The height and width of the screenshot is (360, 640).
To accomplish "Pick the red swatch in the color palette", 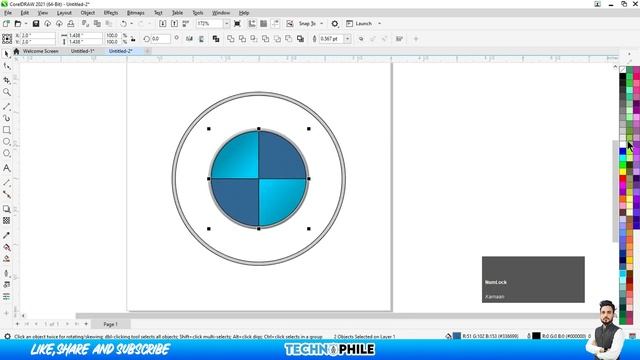I will [622, 178].
